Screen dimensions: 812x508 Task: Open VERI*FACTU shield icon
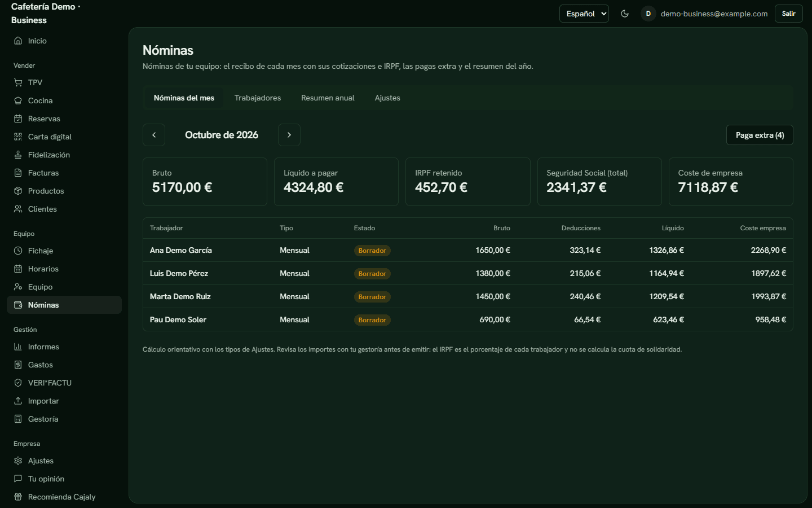coord(18,383)
